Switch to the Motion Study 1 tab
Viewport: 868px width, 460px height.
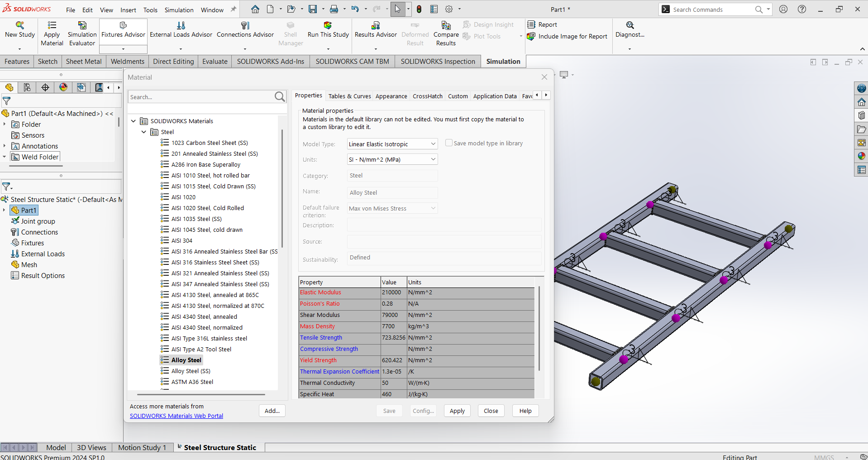point(142,447)
